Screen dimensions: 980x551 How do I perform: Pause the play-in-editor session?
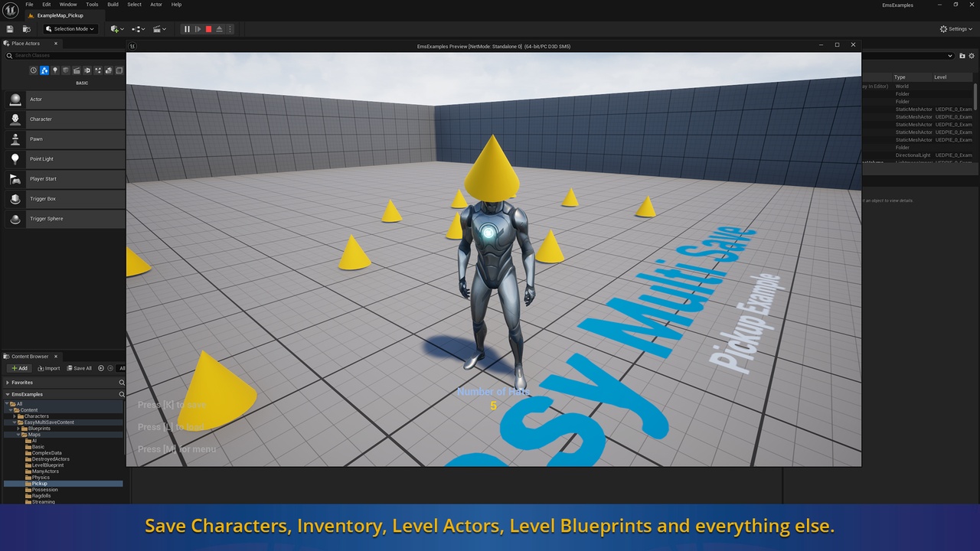coord(186,29)
